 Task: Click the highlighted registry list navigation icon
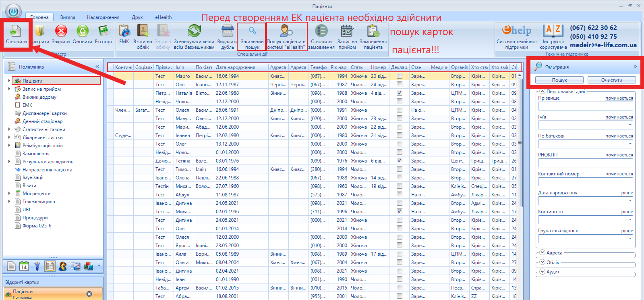pos(50,266)
